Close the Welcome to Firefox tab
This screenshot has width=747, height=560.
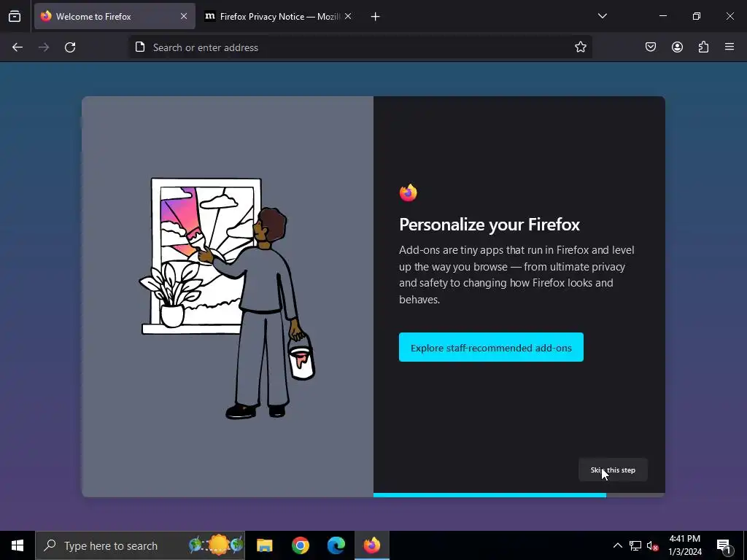click(184, 16)
